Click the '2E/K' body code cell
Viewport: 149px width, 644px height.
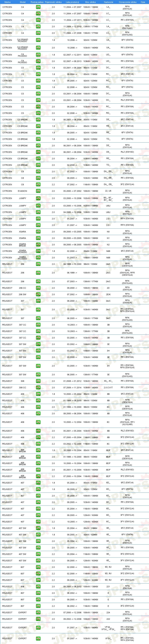[108, 294]
